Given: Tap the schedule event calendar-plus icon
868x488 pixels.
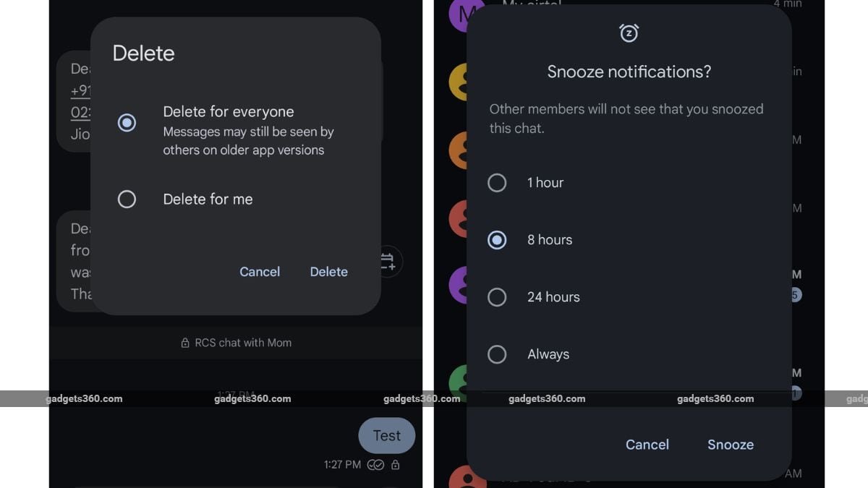Looking at the screenshot, I should pyautogui.click(x=388, y=262).
